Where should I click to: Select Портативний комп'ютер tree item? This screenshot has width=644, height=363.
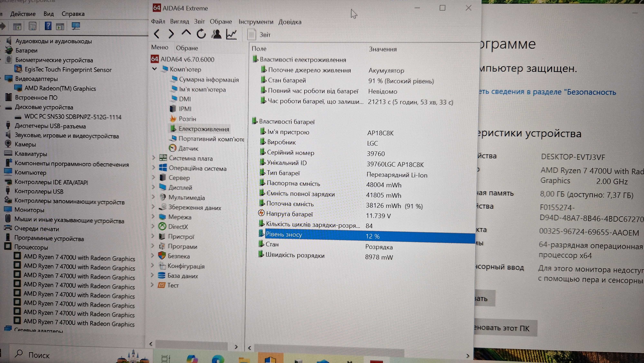(x=212, y=139)
